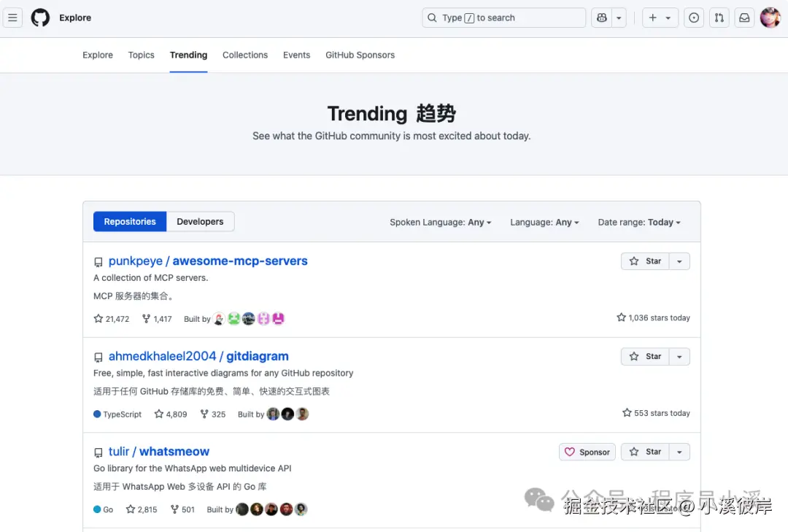Click the blue TypeScript language color dot

pos(95,414)
